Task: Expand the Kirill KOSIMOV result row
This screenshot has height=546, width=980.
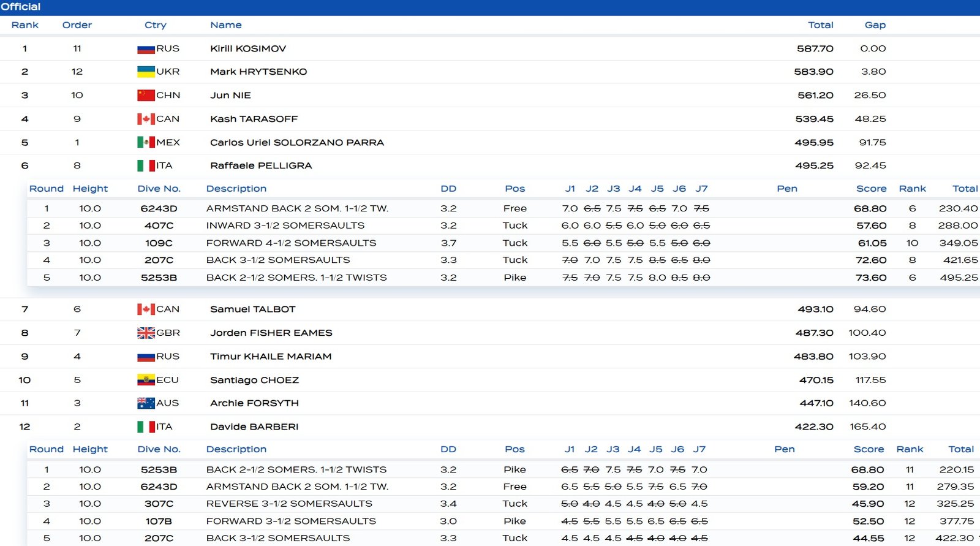Action: [490, 48]
